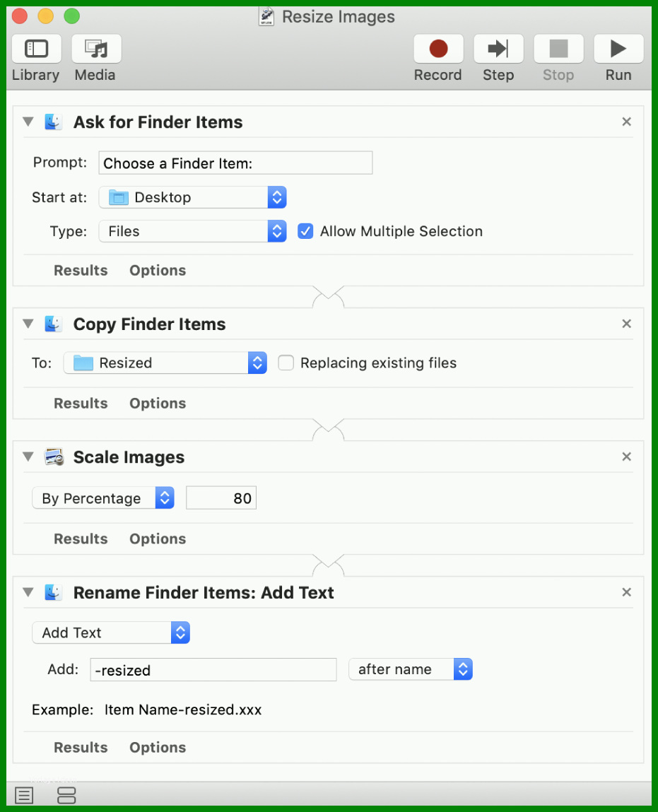The width and height of the screenshot is (658, 812).
Task: Click the Desktop folder icon in Start at
Action: pos(119,197)
